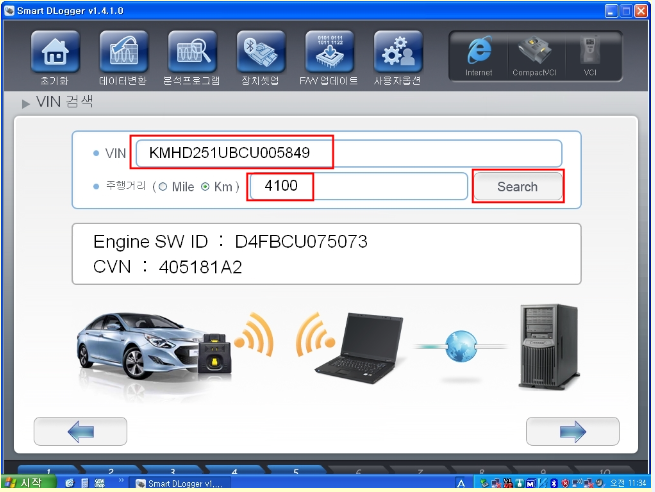Click the laptop illustration
Viewport: 655px width, 492px height.
359,347
